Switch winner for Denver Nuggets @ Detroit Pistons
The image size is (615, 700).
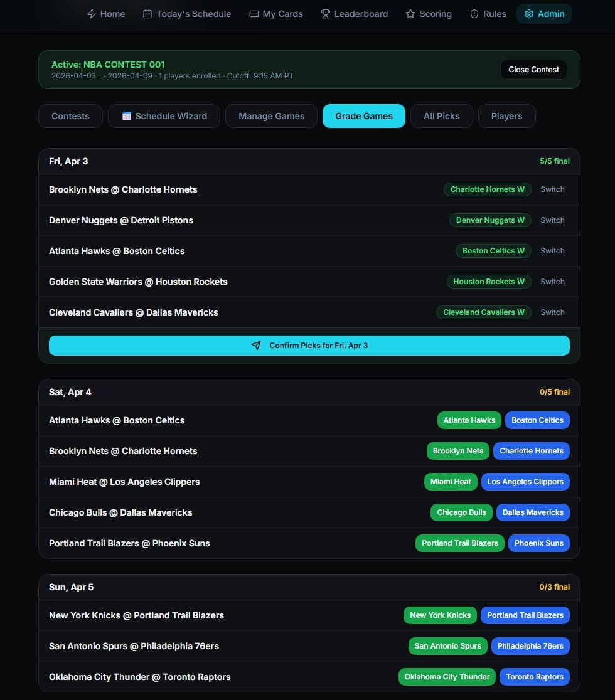pos(552,220)
